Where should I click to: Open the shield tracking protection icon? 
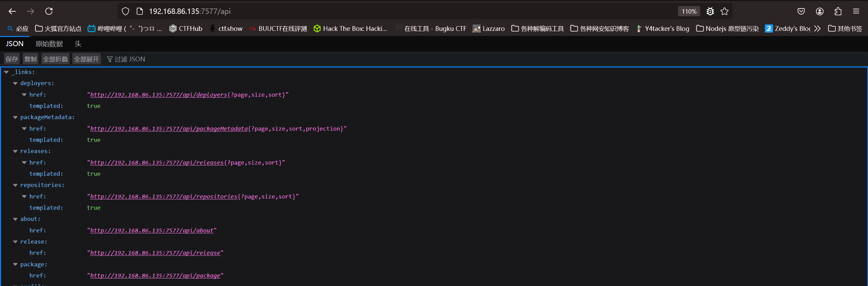(x=126, y=11)
